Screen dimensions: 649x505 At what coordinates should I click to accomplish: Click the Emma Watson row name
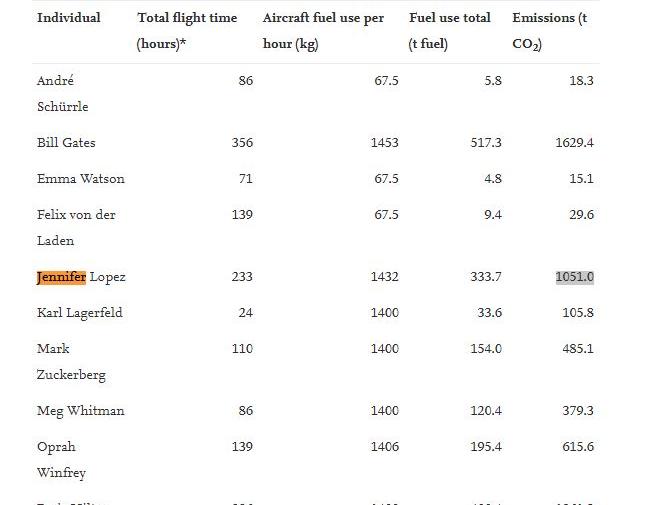click(81, 179)
